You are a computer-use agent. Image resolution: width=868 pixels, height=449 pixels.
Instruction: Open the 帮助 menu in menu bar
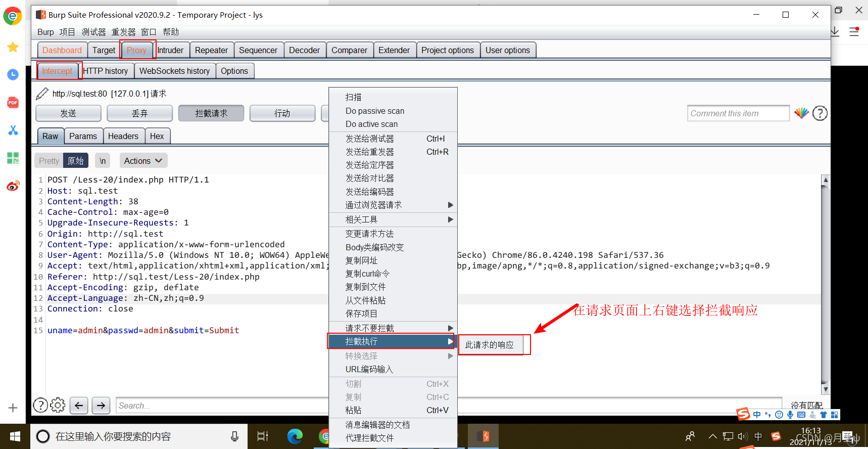click(171, 32)
